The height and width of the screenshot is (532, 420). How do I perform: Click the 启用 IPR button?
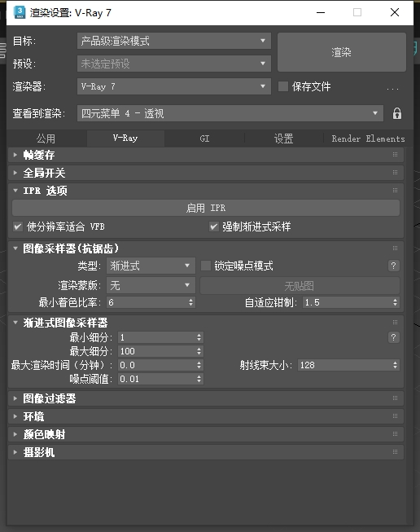(206, 208)
